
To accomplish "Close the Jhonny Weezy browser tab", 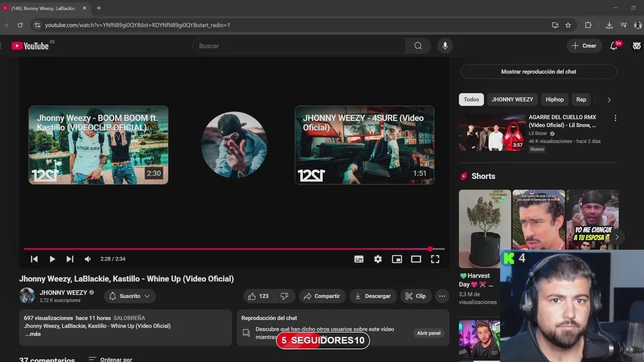I will pos(85,8).
